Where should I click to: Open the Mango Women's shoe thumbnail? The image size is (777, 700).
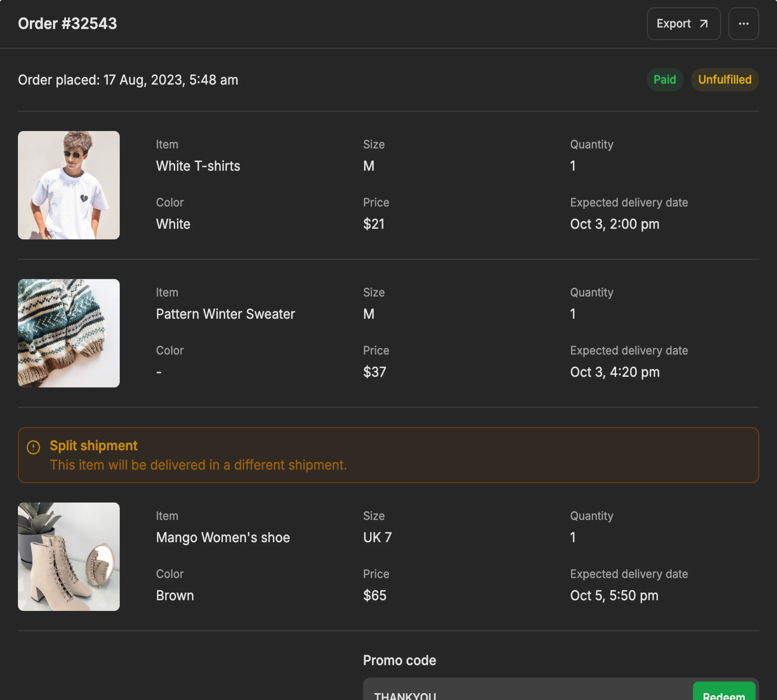(x=69, y=557)
